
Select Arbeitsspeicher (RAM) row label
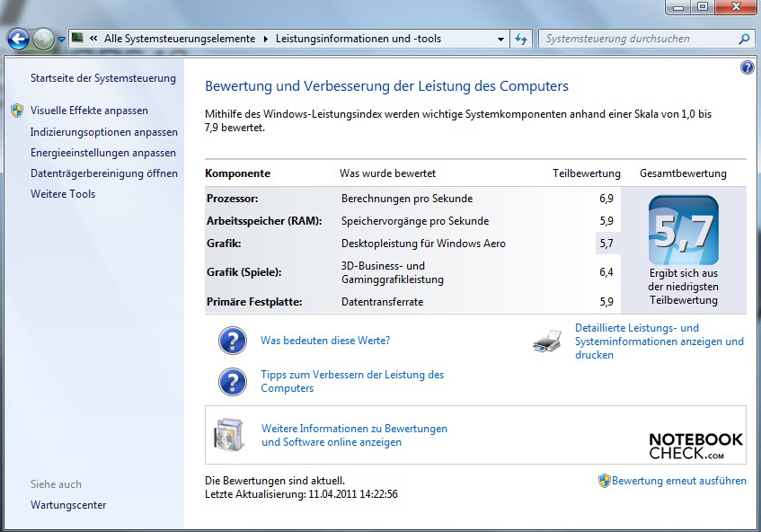click(x=264, y=221)
